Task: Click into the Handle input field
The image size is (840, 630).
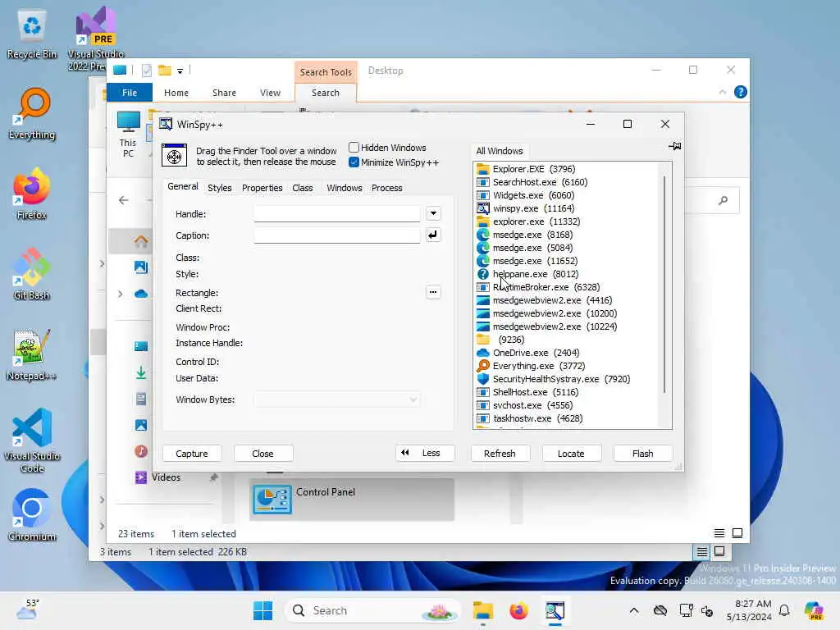Action: point(337,214)
